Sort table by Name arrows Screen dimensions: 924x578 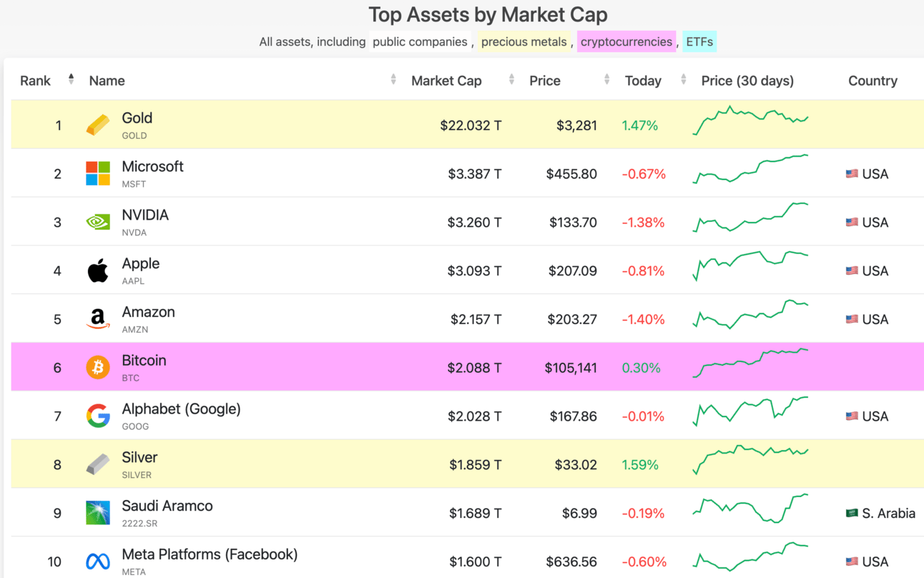[393, 79]
